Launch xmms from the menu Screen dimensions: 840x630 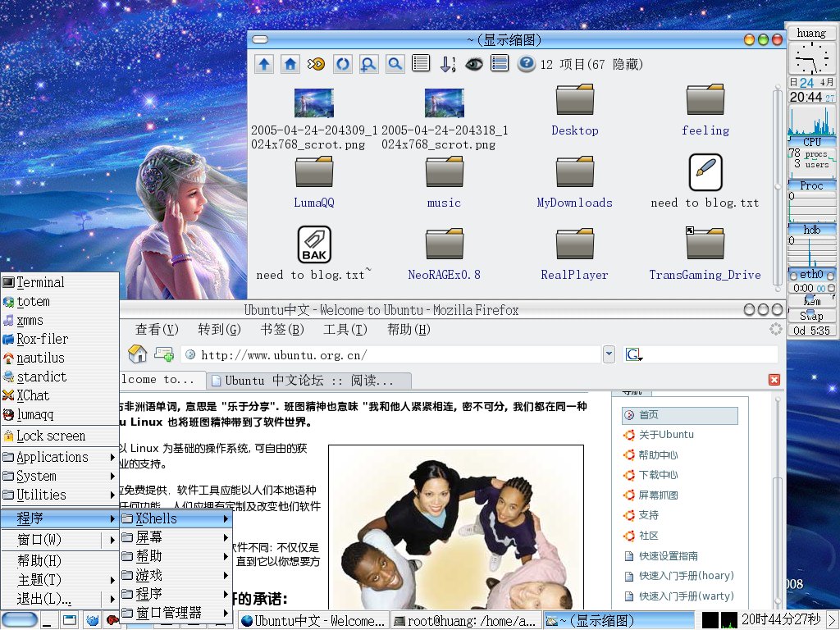click(60, 321)
